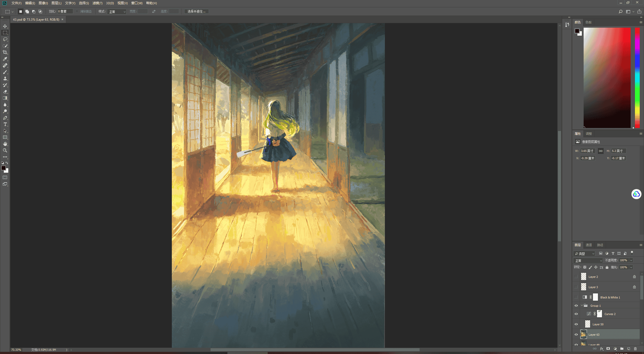
Task: Select the Clone Stamp tool
Action: pos(5,78)
